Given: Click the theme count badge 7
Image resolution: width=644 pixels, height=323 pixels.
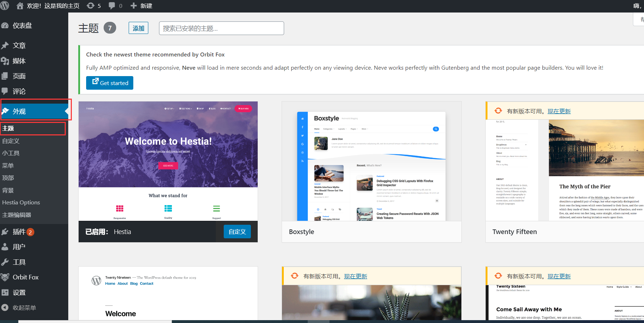Looking at the screenshot, I should [x=110, y=28].
